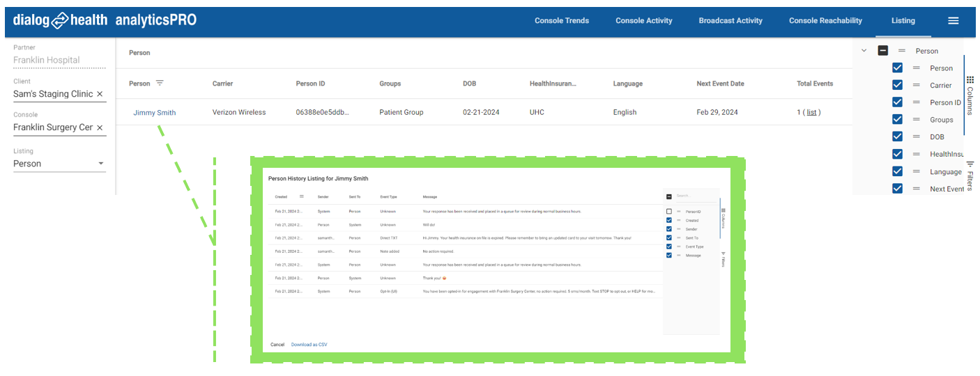Select the Listing tab
This screenshot has height=376, width=980.
tap(903, 21)
